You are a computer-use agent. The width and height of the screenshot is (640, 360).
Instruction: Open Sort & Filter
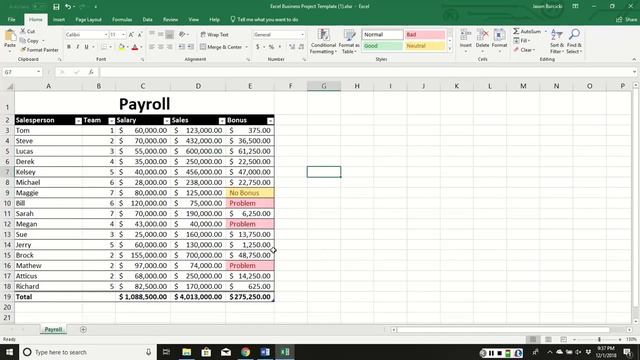pyautogui.click(x=557, y=41)
